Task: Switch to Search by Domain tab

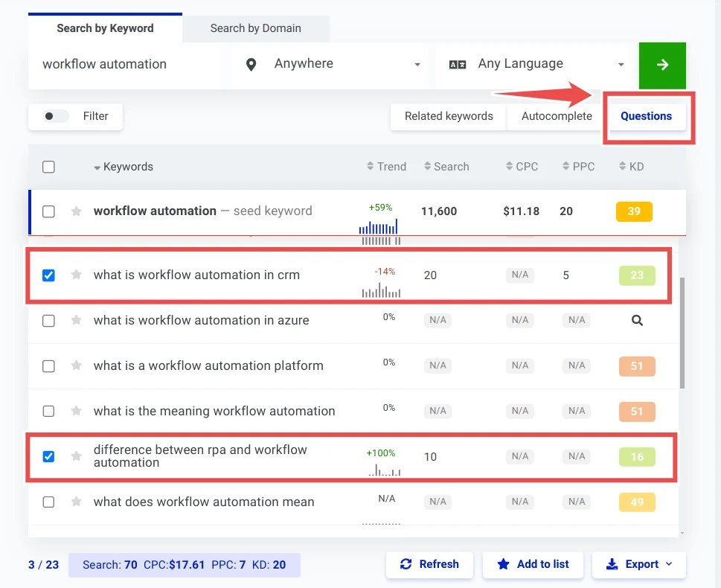Action: (x=256, y=28)
